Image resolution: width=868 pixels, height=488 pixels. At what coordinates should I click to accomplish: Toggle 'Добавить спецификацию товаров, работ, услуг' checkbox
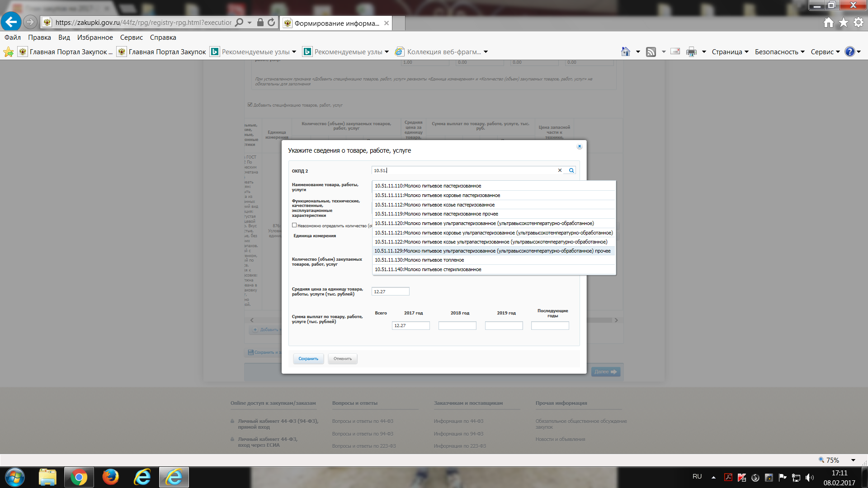coord(250,105)
